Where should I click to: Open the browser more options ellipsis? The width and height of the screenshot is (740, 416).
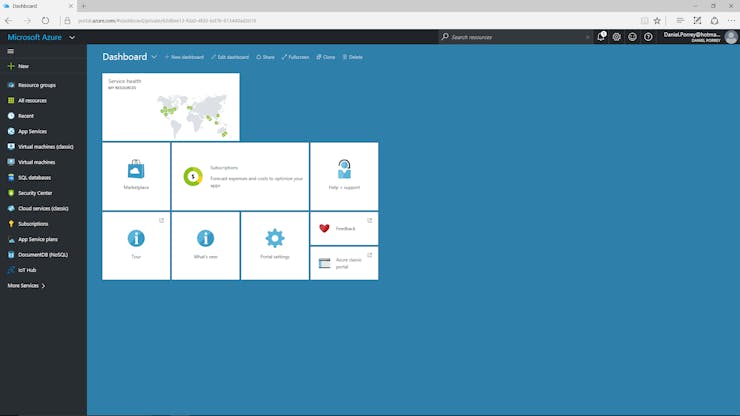coord(731,21)
